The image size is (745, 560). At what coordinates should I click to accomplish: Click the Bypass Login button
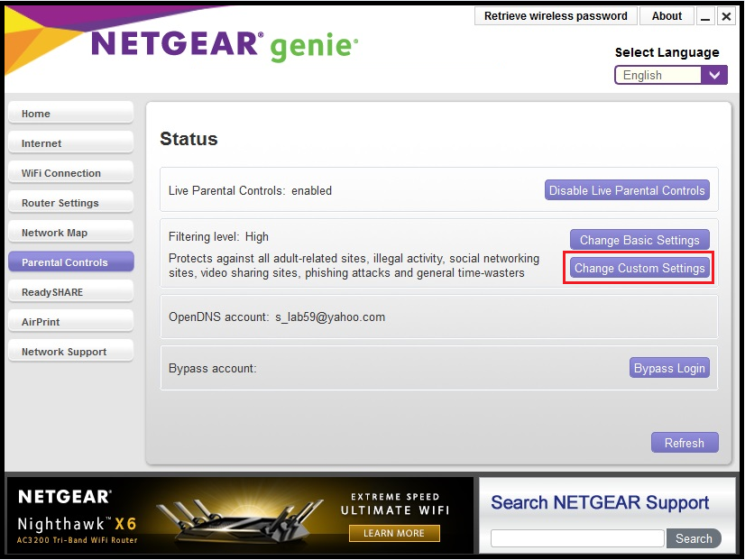(x=669, y=368)
